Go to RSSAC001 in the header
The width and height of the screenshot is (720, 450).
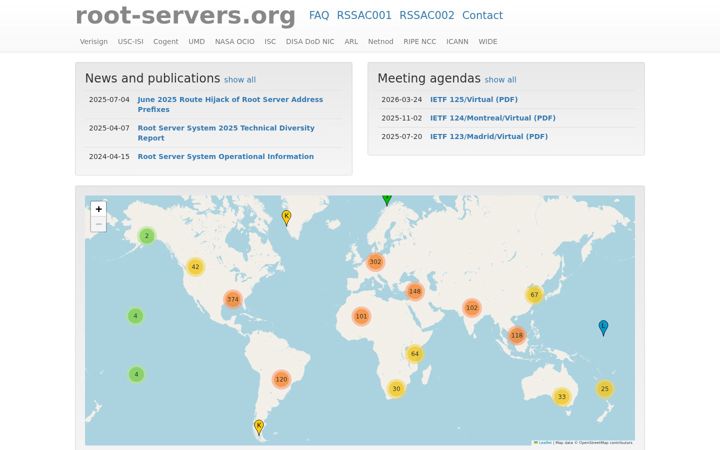point(364,15)
